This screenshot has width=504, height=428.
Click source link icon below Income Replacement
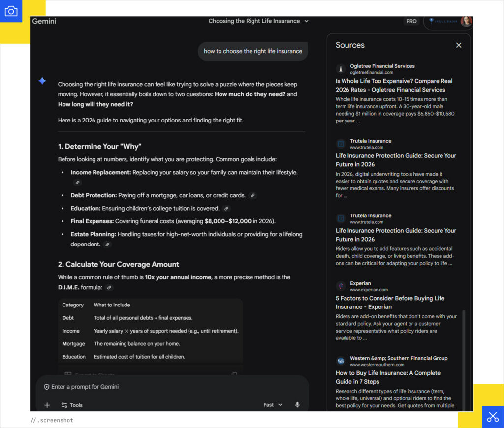(77, 183)
